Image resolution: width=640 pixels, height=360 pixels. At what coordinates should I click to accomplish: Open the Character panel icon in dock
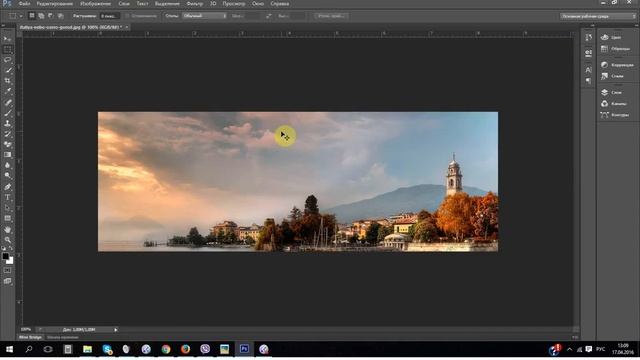click(588, 70)
